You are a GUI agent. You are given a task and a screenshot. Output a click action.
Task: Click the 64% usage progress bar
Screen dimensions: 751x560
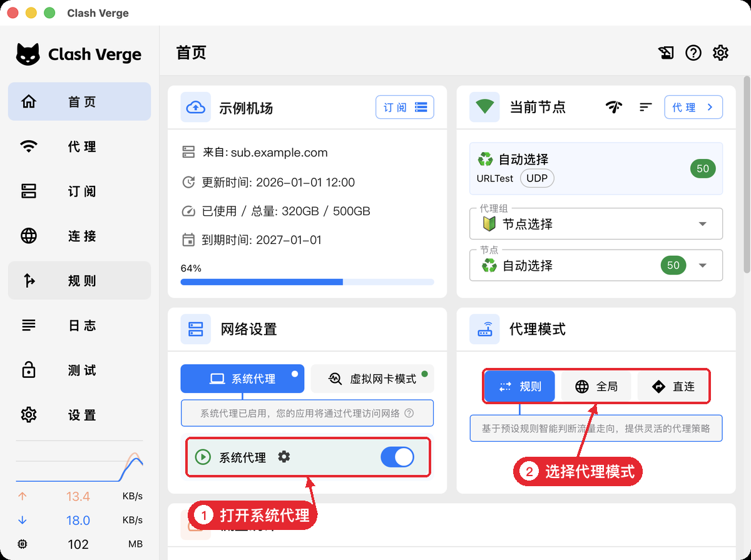307,282
